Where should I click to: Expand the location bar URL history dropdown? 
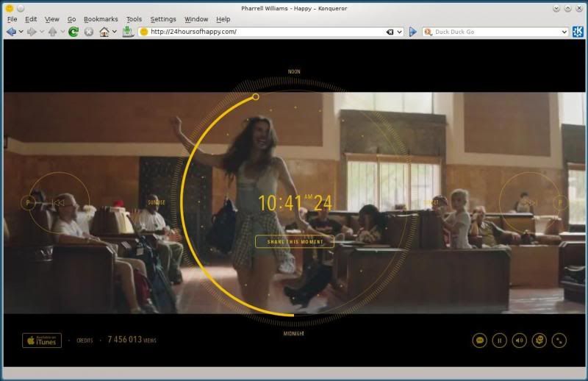pyautogui.click(x=399, y=32)
